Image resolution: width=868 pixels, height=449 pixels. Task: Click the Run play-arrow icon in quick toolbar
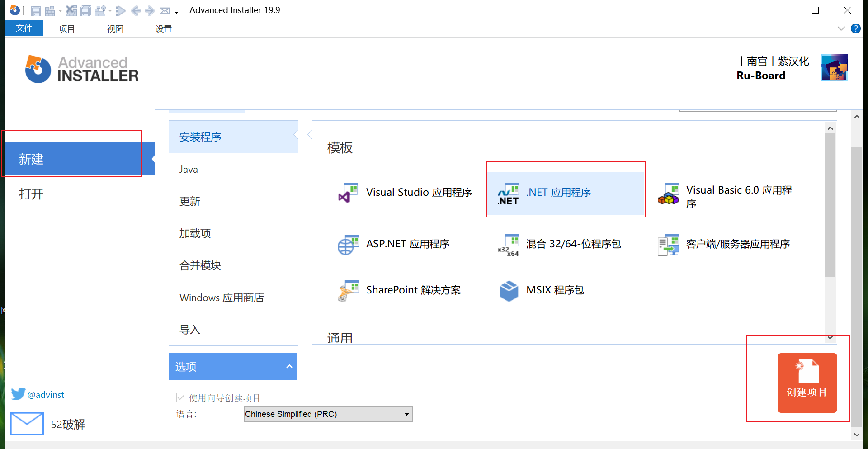(121, 11)
